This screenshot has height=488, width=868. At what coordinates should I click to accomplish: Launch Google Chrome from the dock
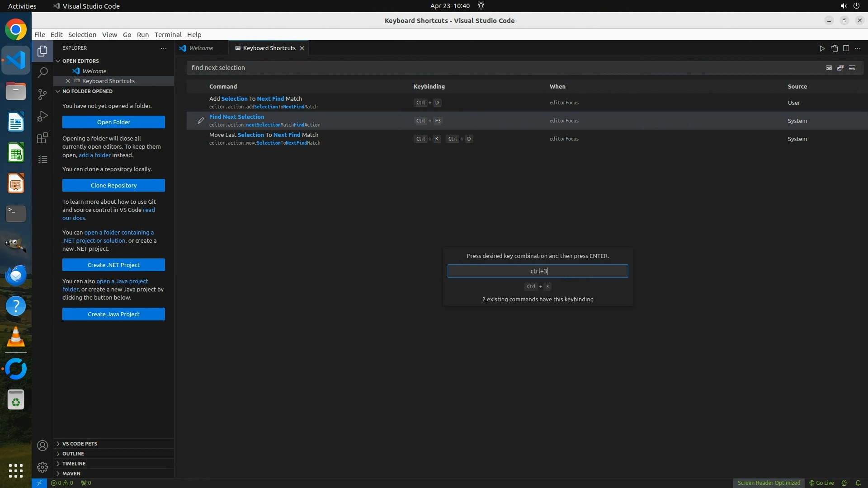(16, 30)
